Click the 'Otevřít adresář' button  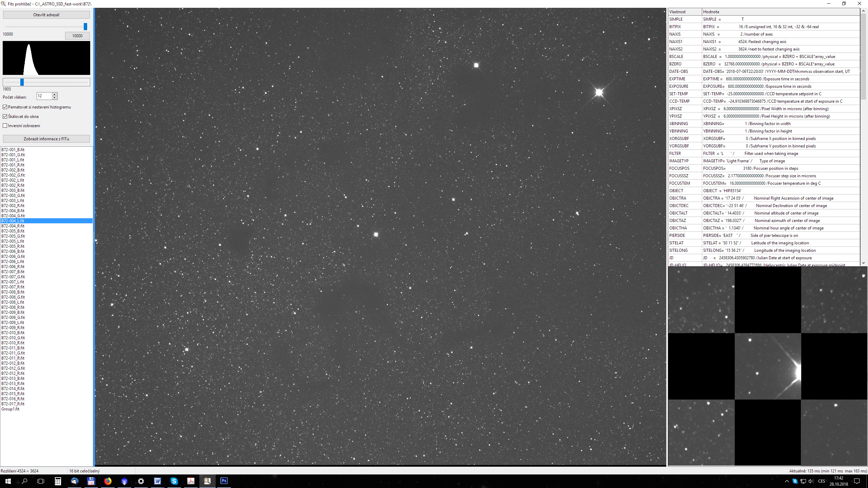(46, 15)
